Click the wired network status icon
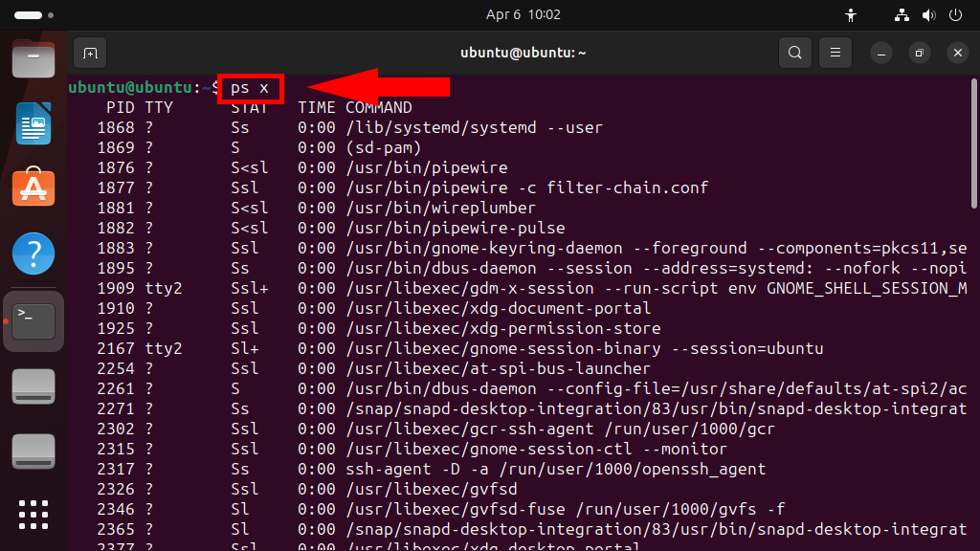Screen dimensions: 980x551 pos(901,15)
